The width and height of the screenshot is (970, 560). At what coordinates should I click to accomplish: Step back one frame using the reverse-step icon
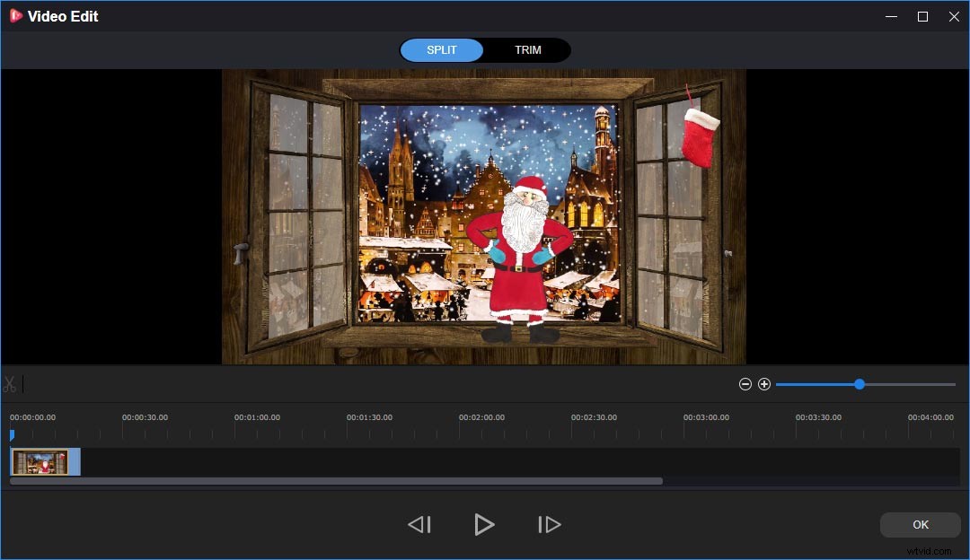click(419, 524)
